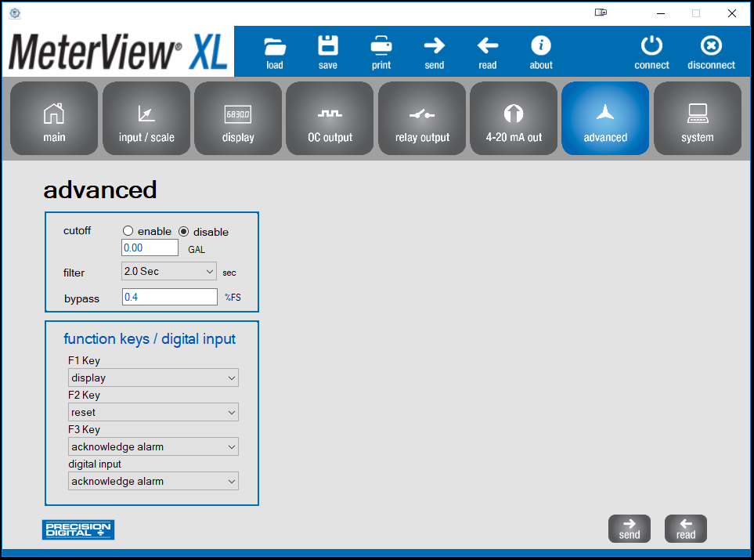Click the advanced page heading

click(x=100, y=190)
